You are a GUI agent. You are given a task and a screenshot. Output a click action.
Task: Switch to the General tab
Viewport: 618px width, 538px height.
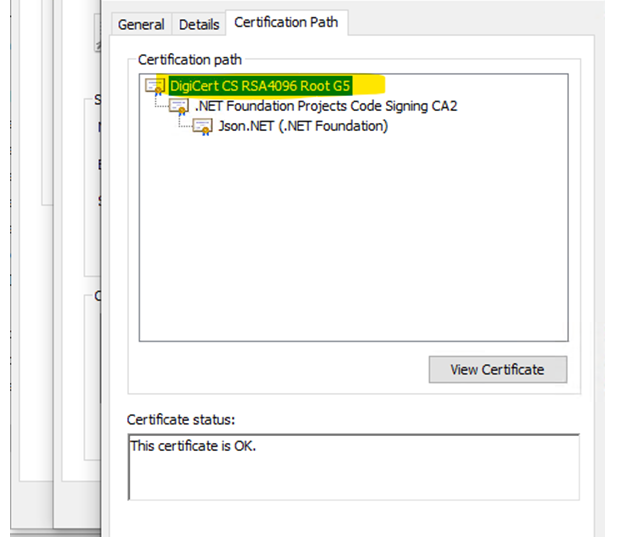[x=141, y=25]
